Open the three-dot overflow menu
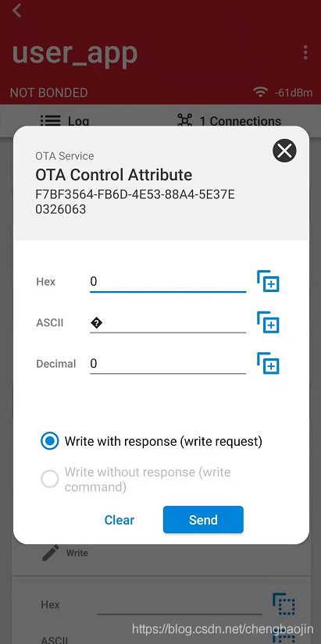This screenshot has height=644, width=321. 305,53
